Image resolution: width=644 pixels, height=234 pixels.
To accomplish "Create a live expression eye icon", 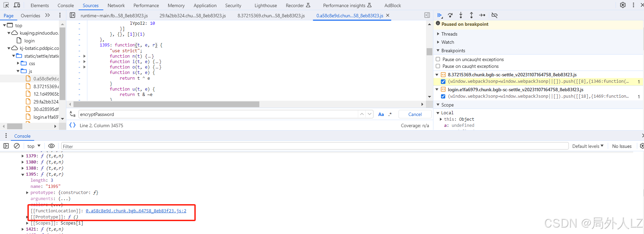I will 51,146.
